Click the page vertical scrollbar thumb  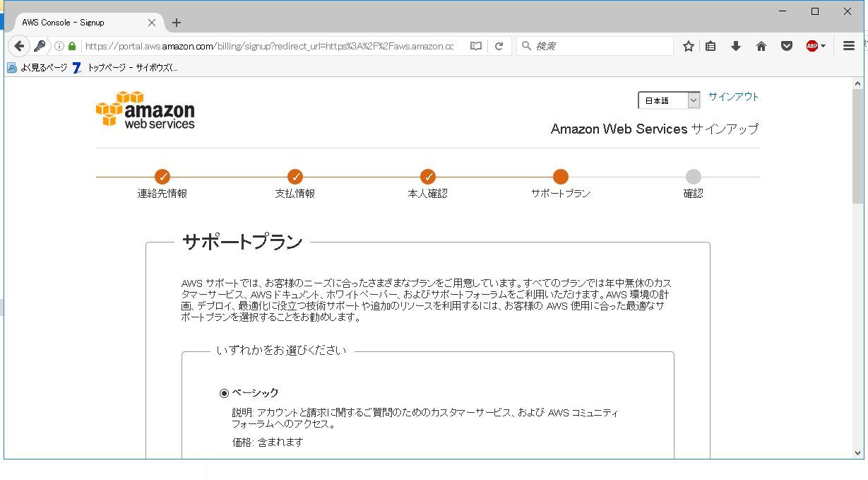point(858,147)
